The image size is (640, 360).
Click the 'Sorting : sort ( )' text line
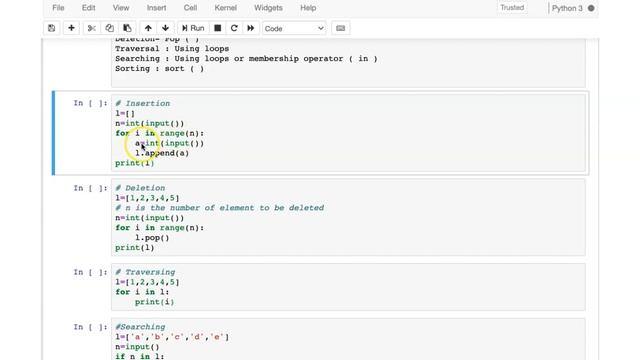pyautogui.click(x=159, y=69)
